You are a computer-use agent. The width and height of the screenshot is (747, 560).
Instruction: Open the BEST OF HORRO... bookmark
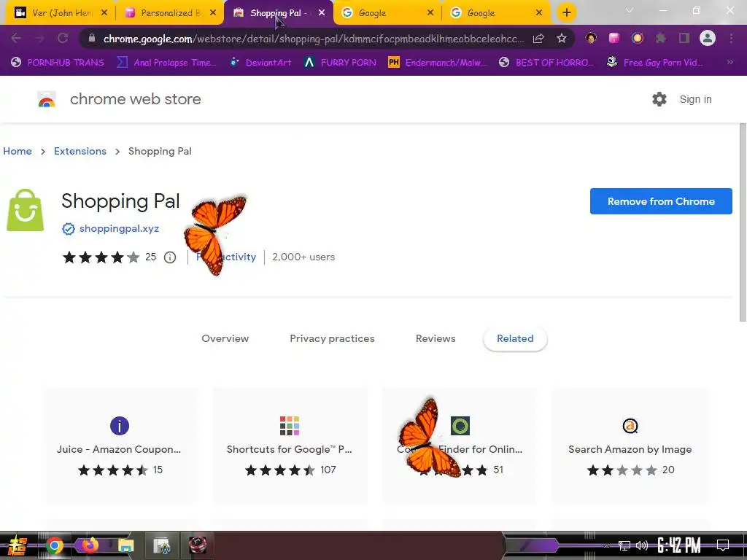click(546, 62)
